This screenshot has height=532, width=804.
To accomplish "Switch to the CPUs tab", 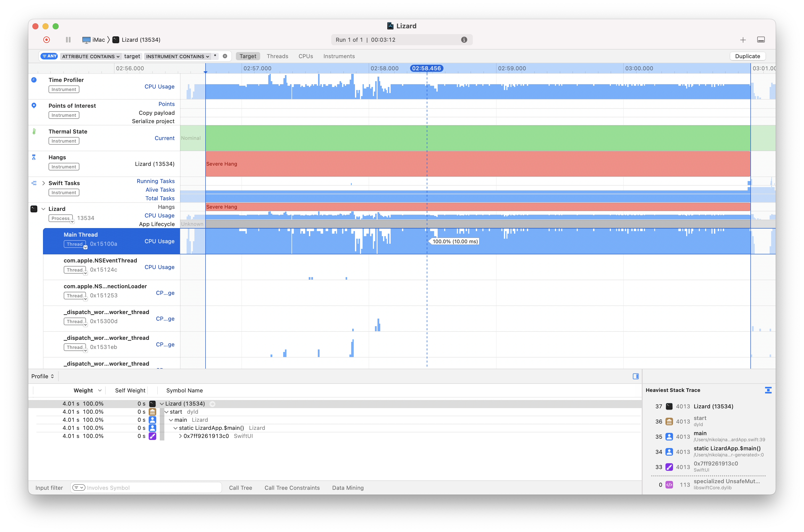I will (305, 56).
